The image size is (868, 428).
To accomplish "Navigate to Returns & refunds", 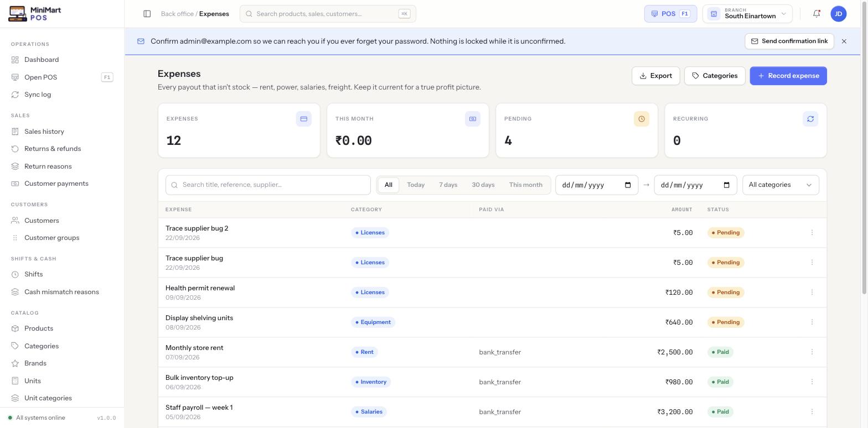I will (62, 149).
